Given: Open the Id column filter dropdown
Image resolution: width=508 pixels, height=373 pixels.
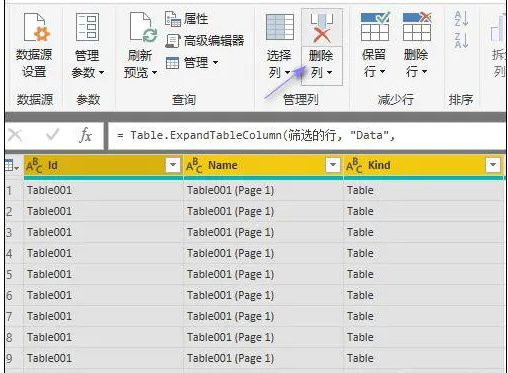Looking at the screenshot, I should coord(173,165).
